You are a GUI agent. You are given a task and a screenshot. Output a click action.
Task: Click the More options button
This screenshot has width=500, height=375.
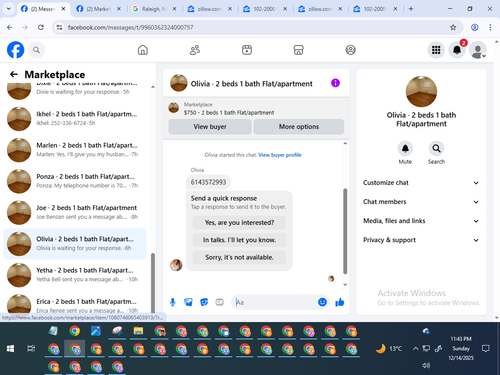coord(299,127)
